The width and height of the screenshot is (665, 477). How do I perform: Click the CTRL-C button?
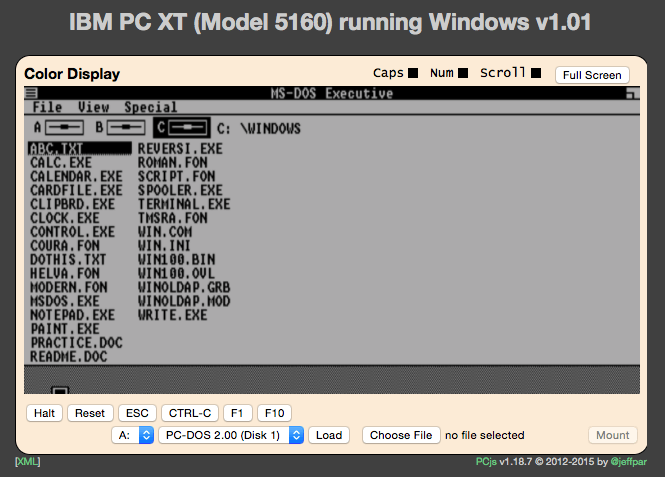pyautogui.click(x=190, y=413)
